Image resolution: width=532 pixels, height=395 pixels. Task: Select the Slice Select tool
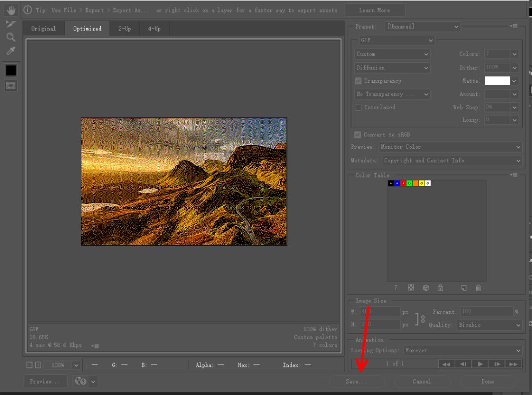pos(10,24)
